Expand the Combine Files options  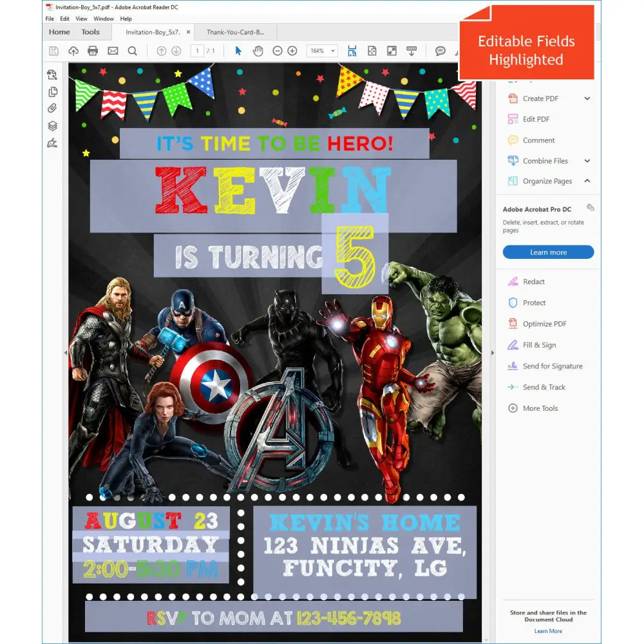[586, 160]
